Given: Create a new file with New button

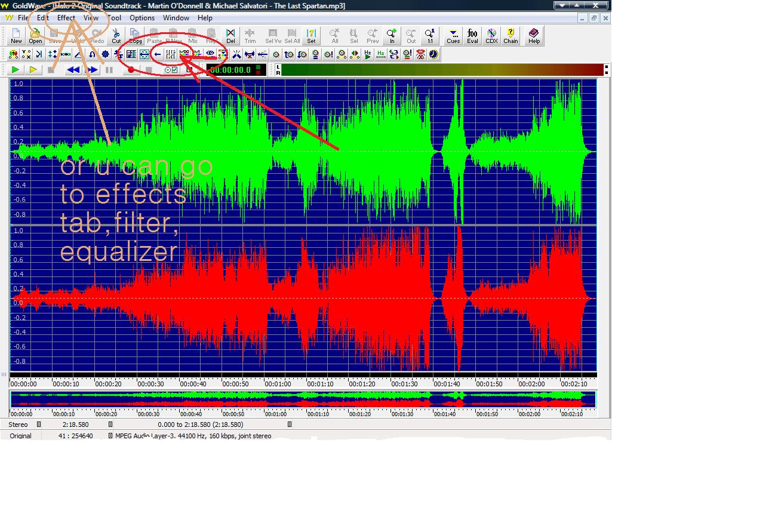Looking at the screenshot, I should tap(16, 36).
